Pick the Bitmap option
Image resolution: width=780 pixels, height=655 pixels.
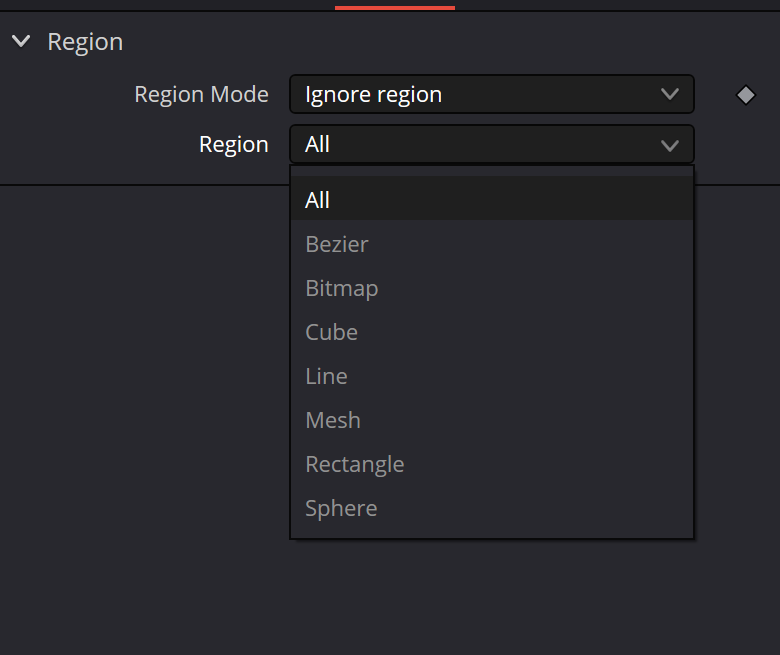point(491,288)
